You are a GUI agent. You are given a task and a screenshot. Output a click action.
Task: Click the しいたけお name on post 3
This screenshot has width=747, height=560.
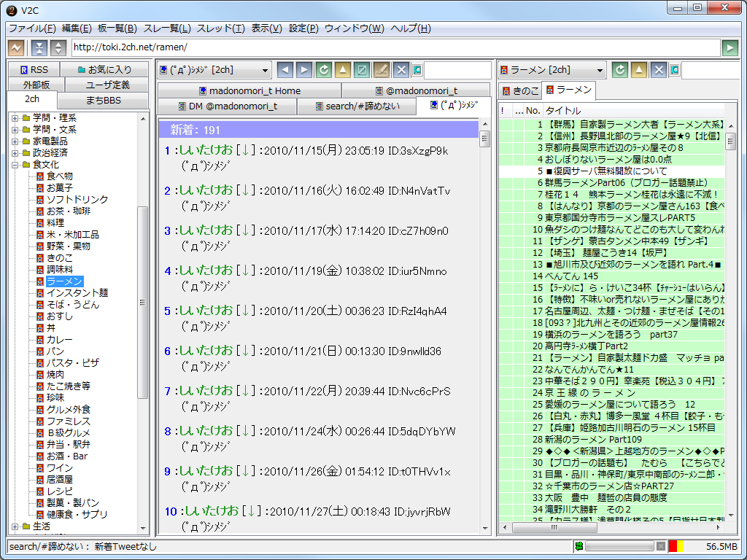click(x=206, y=230)
